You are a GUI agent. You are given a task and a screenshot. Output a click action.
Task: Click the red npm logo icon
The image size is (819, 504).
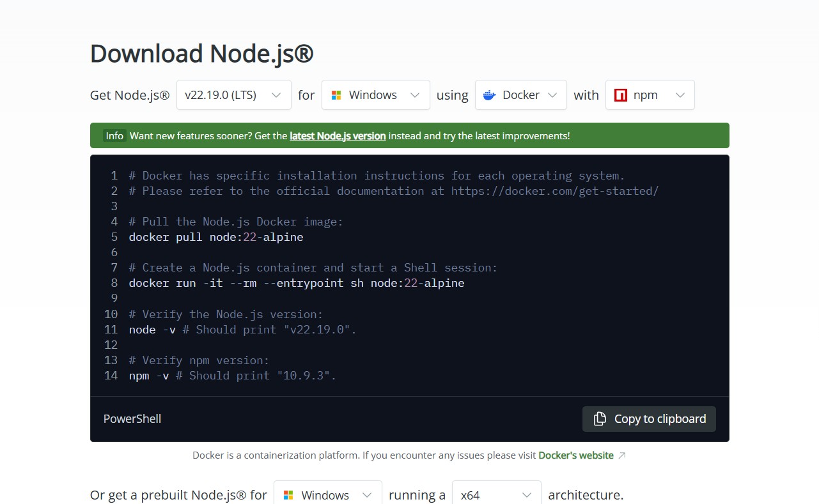(620, 95)
